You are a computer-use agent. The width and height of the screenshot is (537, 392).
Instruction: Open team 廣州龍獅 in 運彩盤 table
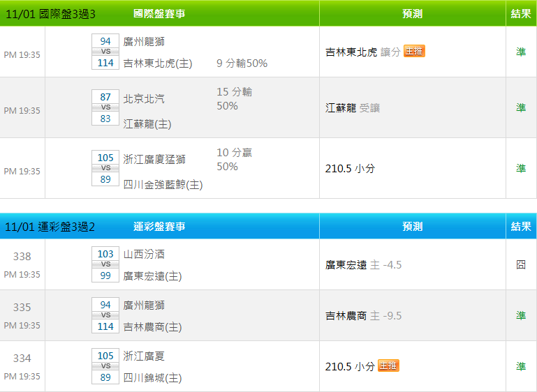144,305
